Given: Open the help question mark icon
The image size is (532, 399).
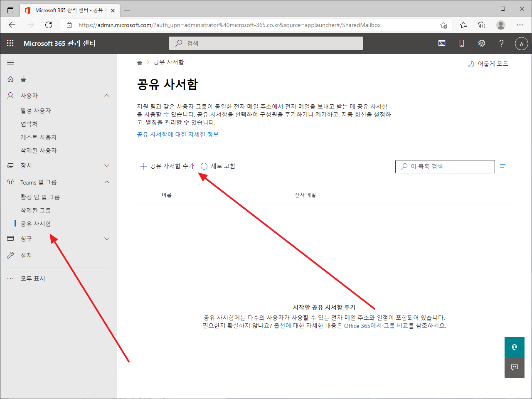Looking at the screenshot, I should click(x=502, y=43).
